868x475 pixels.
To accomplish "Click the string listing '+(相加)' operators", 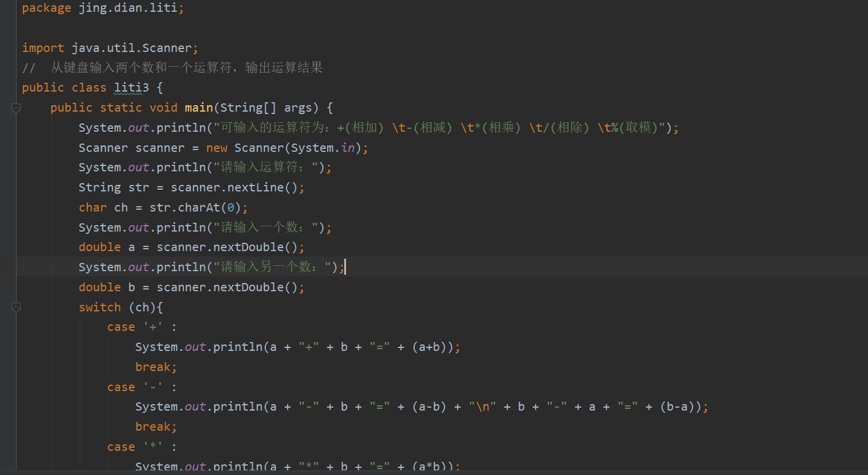I will (x=439, y=128).
